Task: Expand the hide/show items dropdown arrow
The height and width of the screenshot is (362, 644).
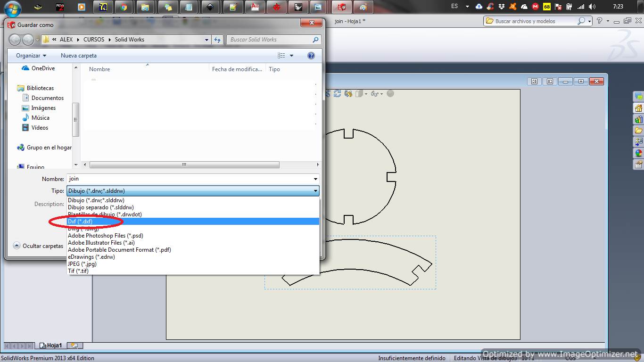Action: pos(381,93)
